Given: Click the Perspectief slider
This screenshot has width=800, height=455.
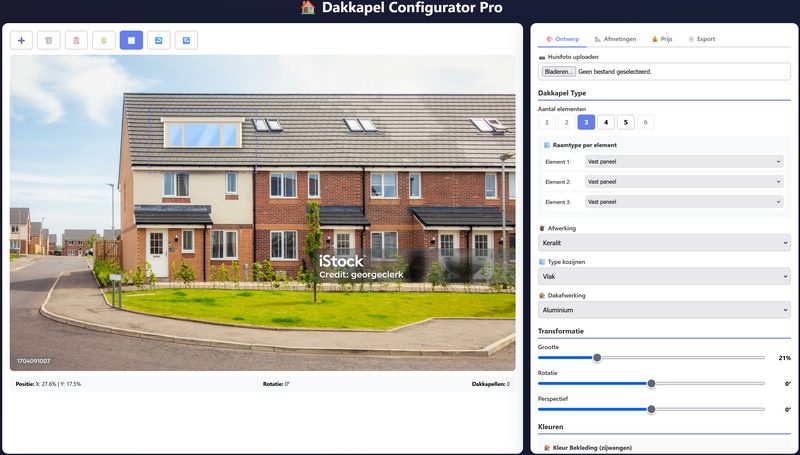Looking at the screenshot, I should pos(652,409).
